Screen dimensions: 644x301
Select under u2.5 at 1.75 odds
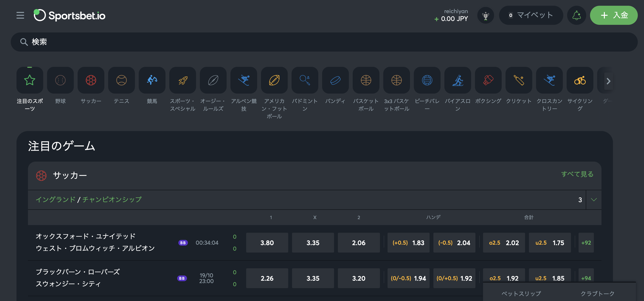pos(550,243)
